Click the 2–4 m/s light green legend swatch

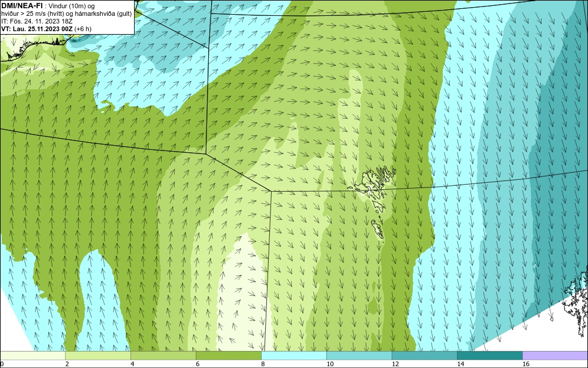[x=98, y=356]
